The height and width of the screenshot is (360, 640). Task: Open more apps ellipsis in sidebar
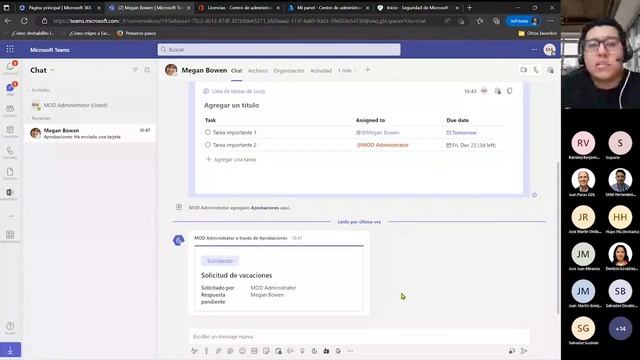10,216
